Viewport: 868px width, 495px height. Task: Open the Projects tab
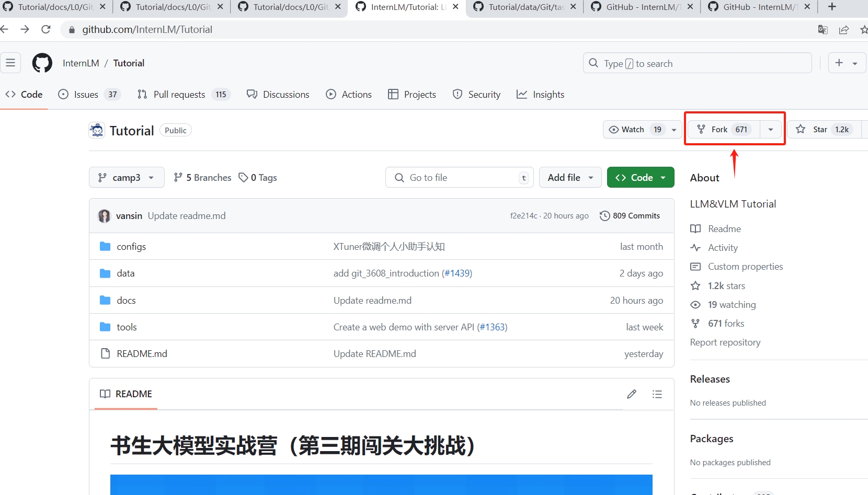click(412, 95)
